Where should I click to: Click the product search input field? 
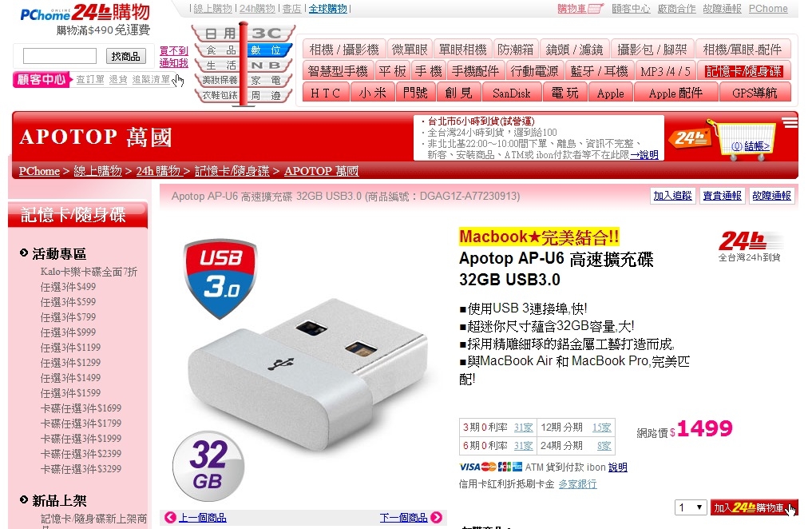point(60,55)
